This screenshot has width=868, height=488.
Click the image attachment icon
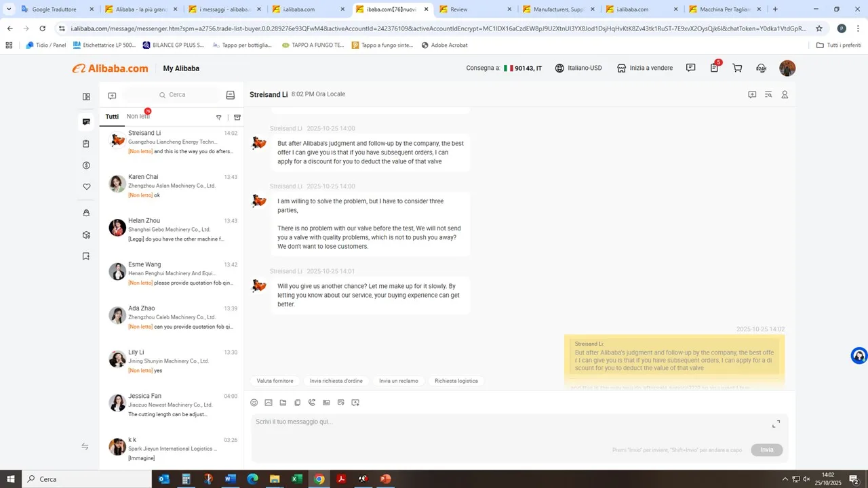pyautogui.click(x=269, y=403)
